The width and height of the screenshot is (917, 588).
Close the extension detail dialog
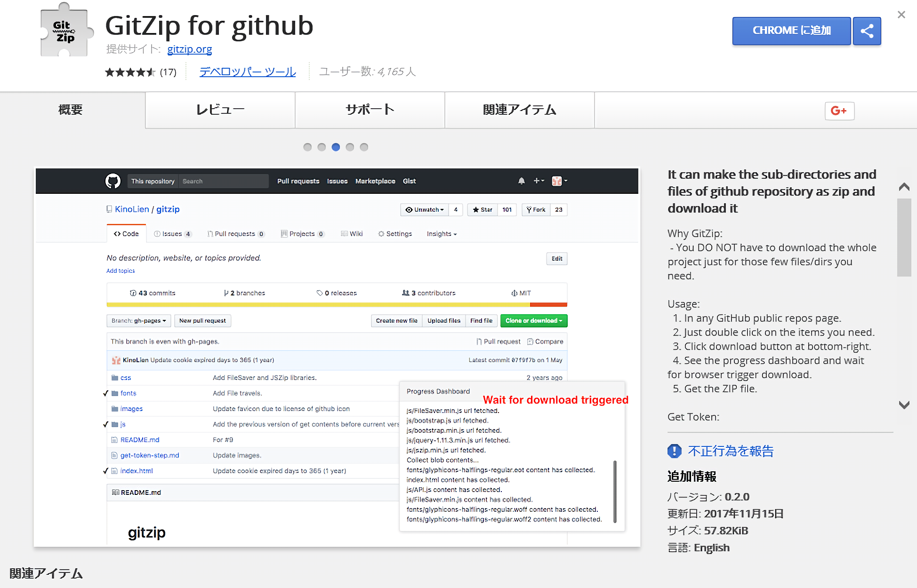[901, 15]
